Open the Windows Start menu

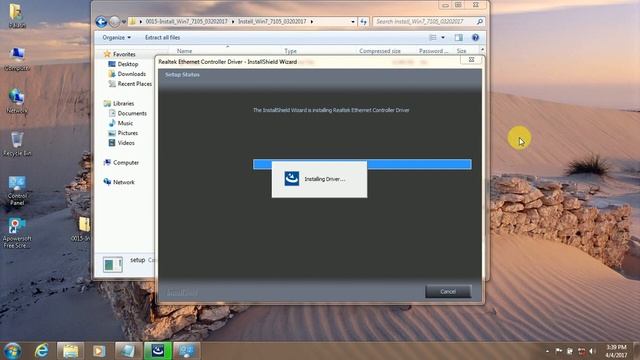[x=12, y=351]
